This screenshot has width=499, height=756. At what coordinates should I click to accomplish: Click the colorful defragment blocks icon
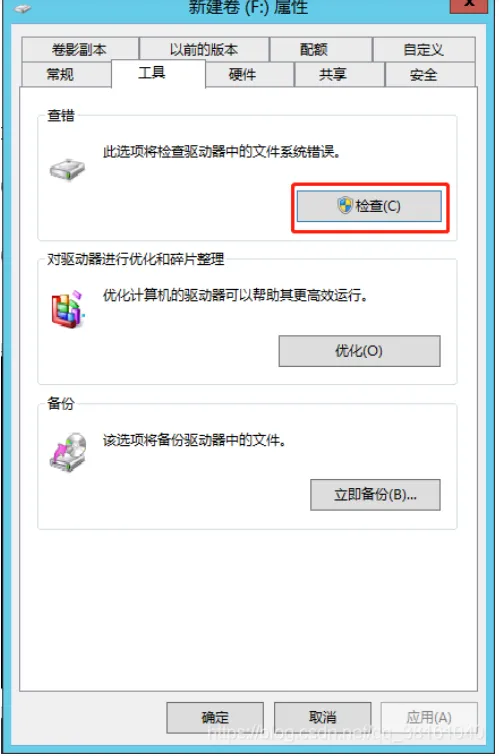[68, 310]
